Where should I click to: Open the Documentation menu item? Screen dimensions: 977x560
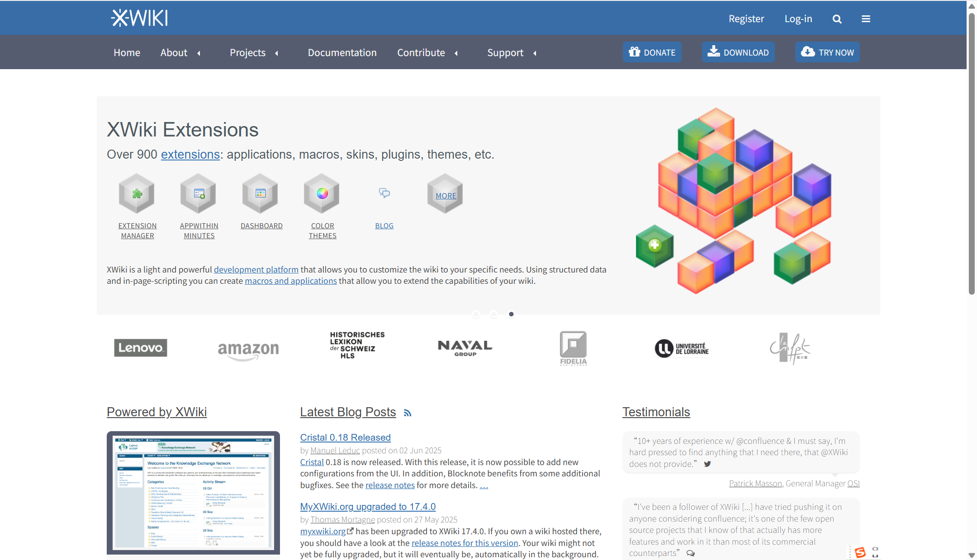tap(342, 52)
